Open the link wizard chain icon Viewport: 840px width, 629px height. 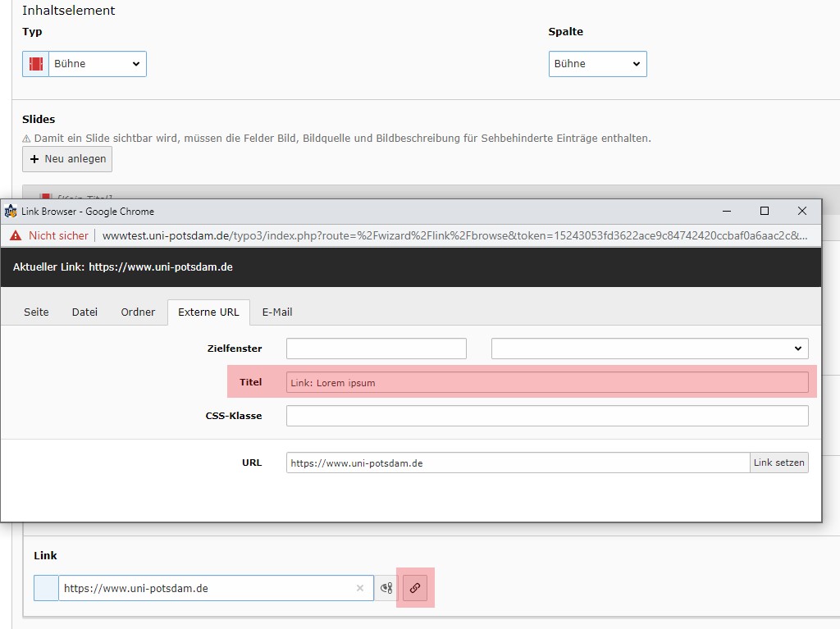click(x=415, y=588)
